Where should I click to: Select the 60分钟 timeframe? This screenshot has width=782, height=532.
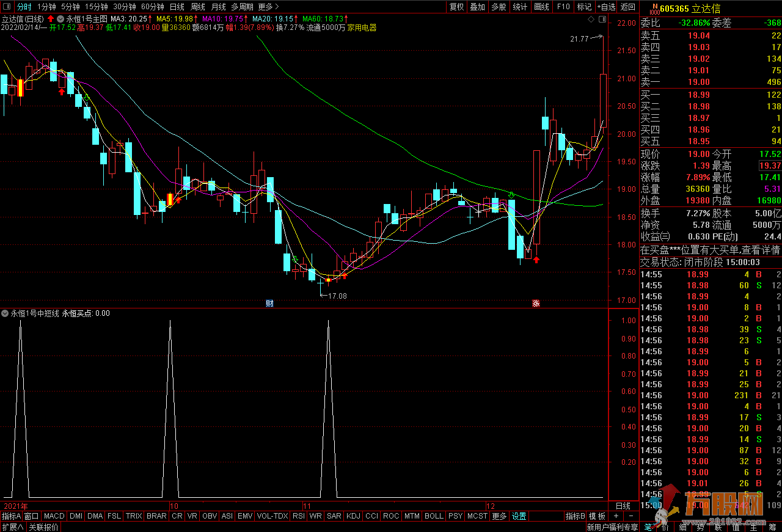[152, 7]
